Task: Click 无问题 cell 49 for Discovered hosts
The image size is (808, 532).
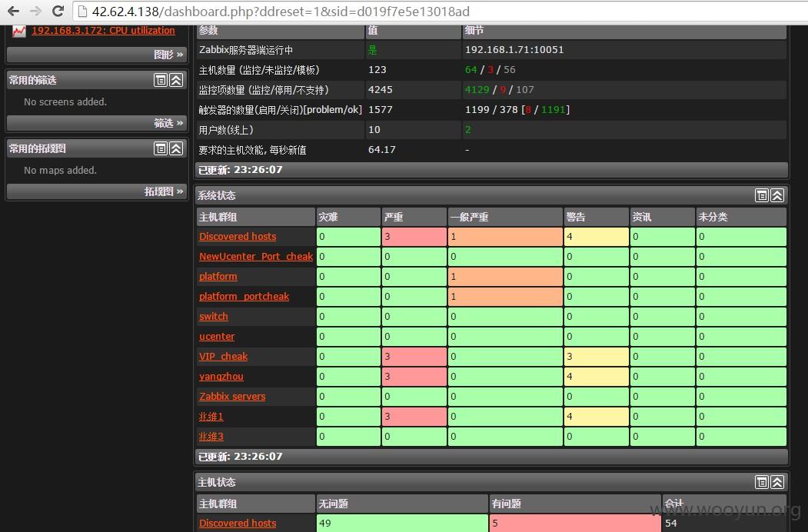Action: point(402,524)
